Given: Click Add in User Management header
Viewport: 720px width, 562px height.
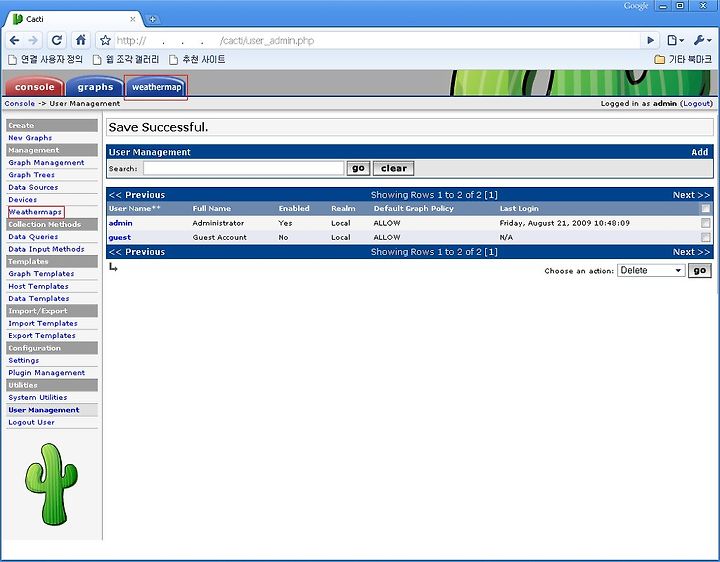Looking at the screenshot, I should click(700, 152).
